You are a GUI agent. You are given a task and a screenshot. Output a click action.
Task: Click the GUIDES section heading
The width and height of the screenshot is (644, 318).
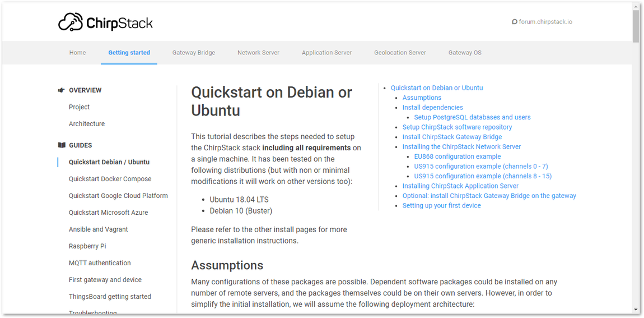tap(81, 145)
